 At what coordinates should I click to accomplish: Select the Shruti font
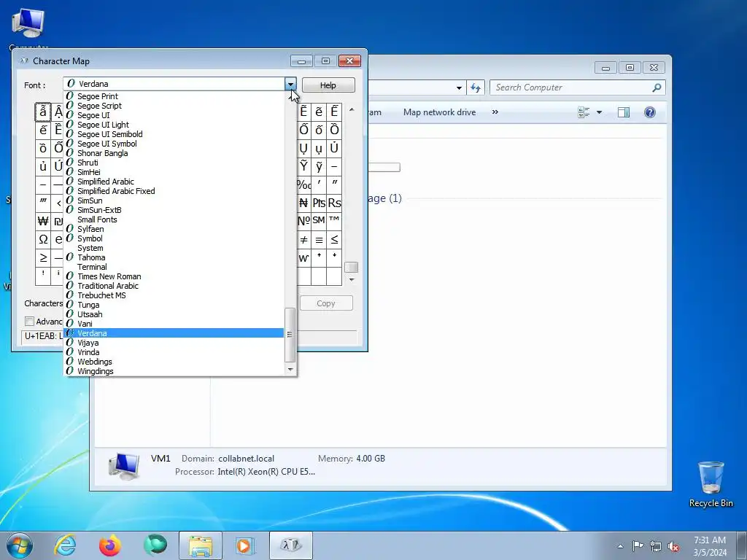point(174,163)
